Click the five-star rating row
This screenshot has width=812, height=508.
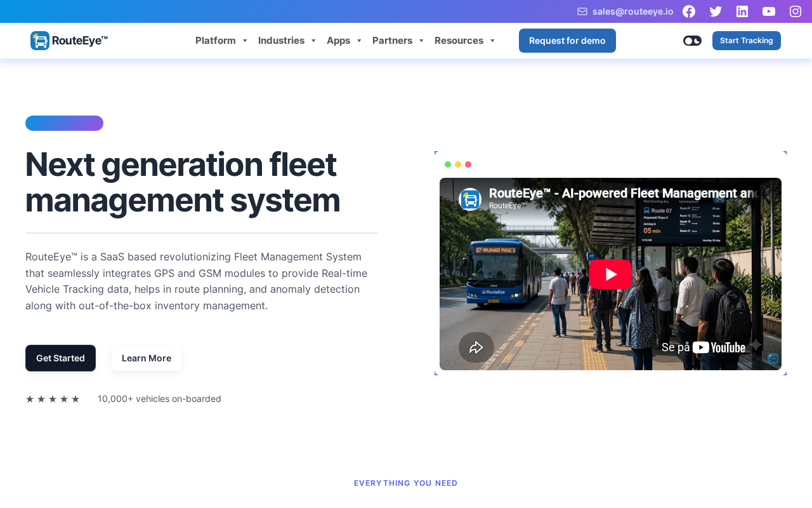tap(53, 399)
